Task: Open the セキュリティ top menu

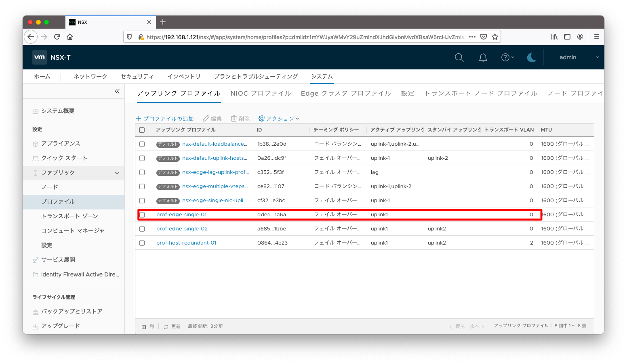Action: (x=137, y=76)
